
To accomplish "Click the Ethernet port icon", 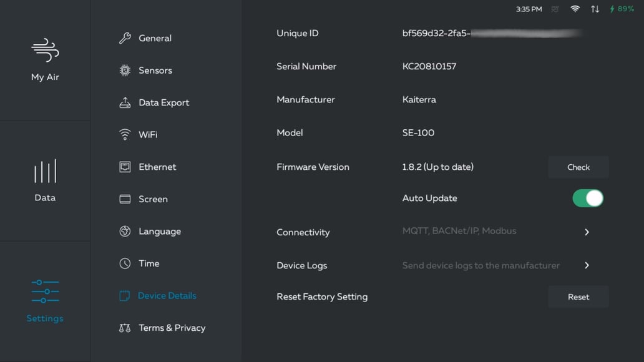I will tap(125, 167).
